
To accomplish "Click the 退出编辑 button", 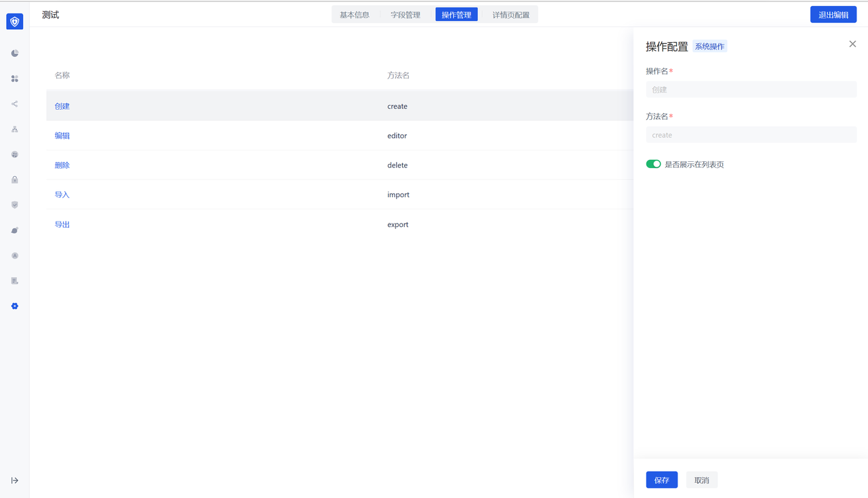I will [833, 15].
